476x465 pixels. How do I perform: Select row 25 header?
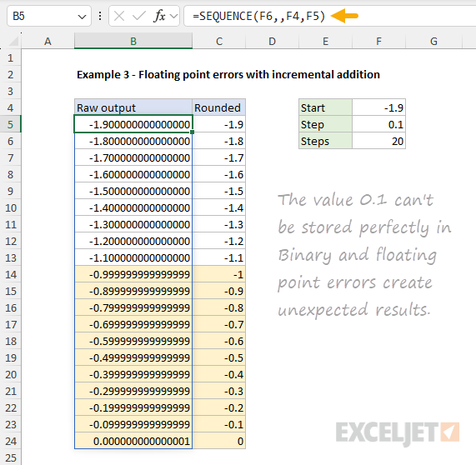pos(11,457)
